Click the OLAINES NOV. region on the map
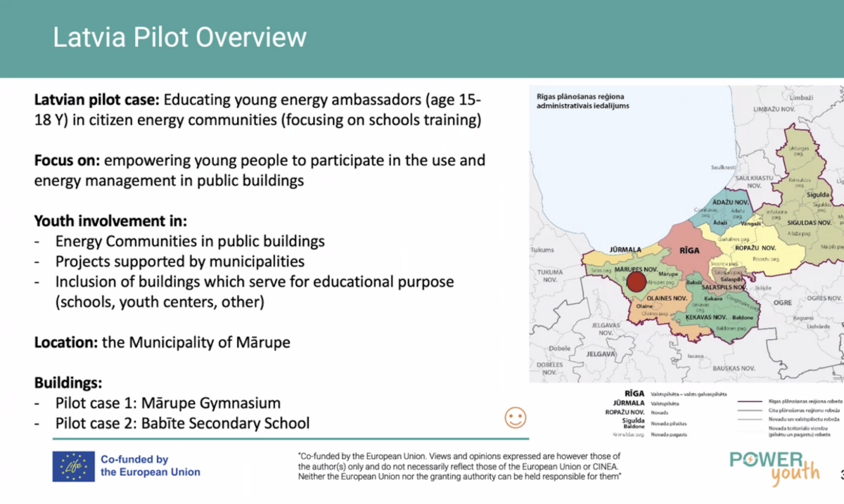The image size is (844, 504). coord(666,298)
